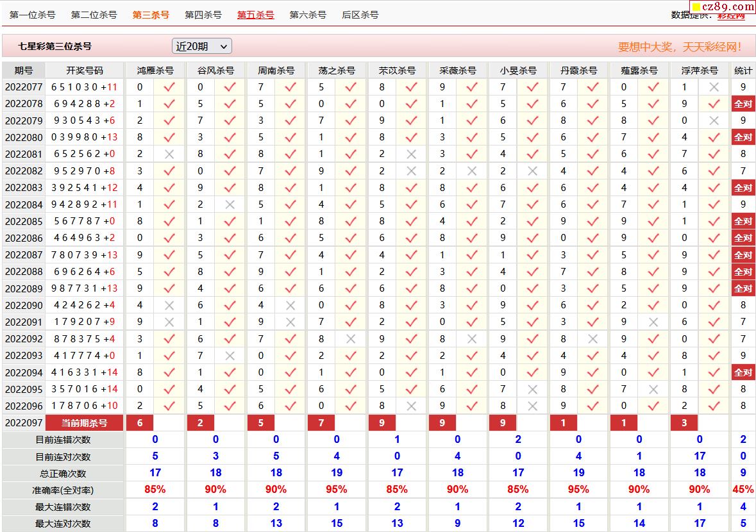The image size is (756, 532).
Task: Click the X mark in row 2022082 采薇杀号
Action: [x=472, y=171]
